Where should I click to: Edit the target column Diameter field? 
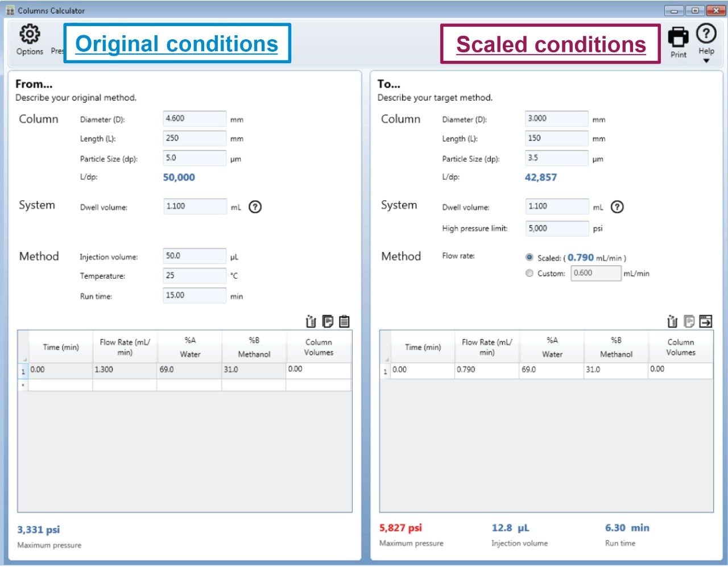556,118
